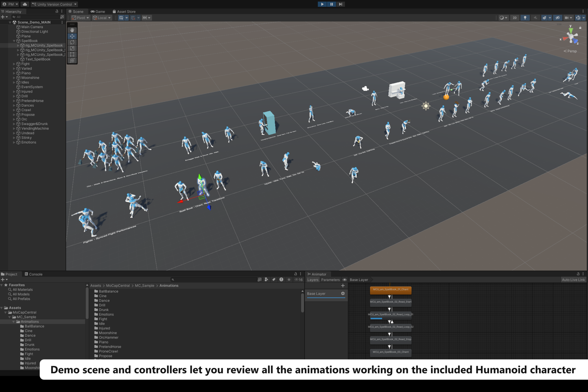Image resolution: width=588 pixels, height=392 pixels.
Task: Select the Move tool in the Scene toolbar
Action: [72, 36]
